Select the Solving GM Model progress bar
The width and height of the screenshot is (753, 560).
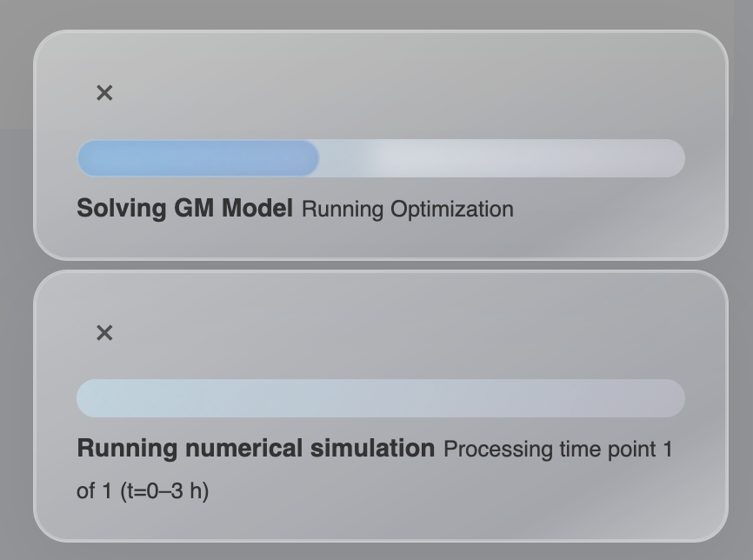click(380, 157)
